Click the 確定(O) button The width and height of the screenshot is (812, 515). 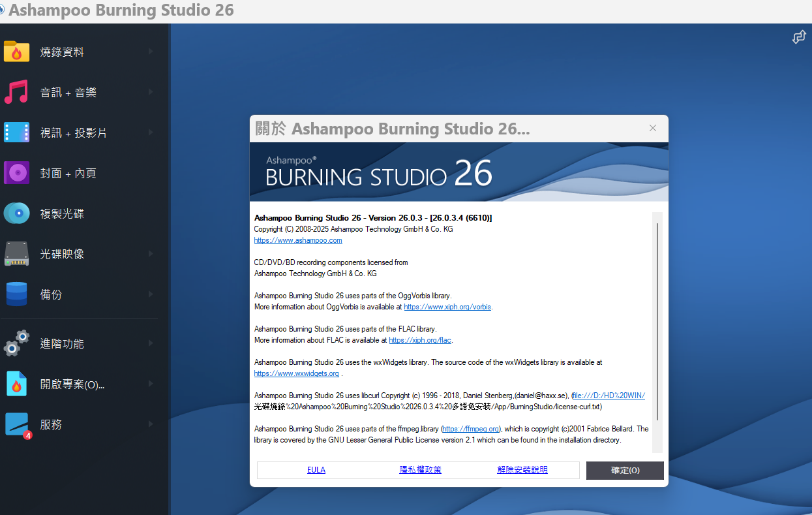pos(625,470)
